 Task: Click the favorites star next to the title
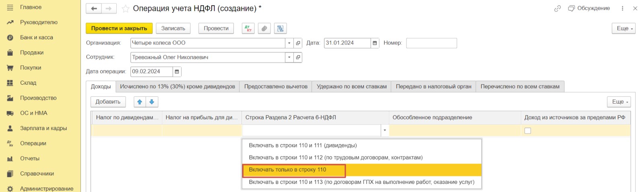point(126,8)
